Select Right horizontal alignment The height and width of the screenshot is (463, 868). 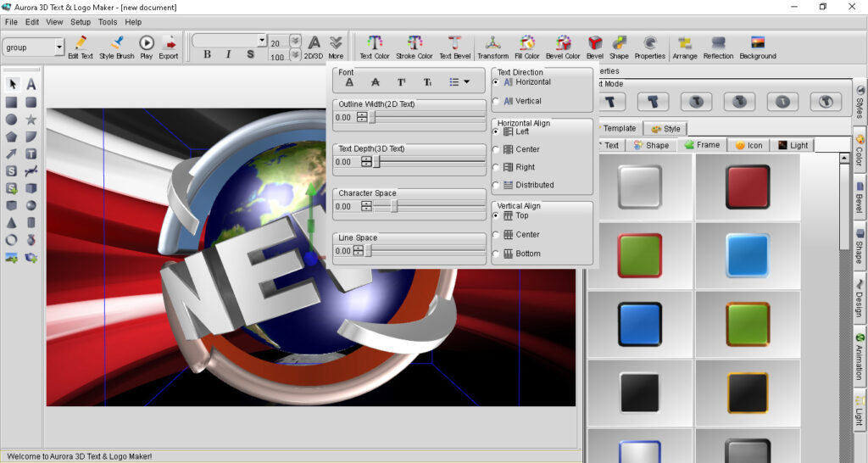coord(515,167)
